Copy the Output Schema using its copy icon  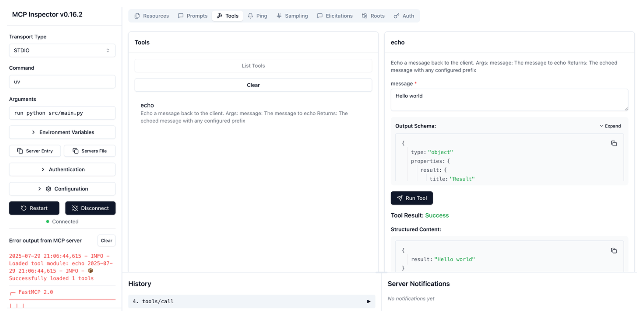pos(614,143)
